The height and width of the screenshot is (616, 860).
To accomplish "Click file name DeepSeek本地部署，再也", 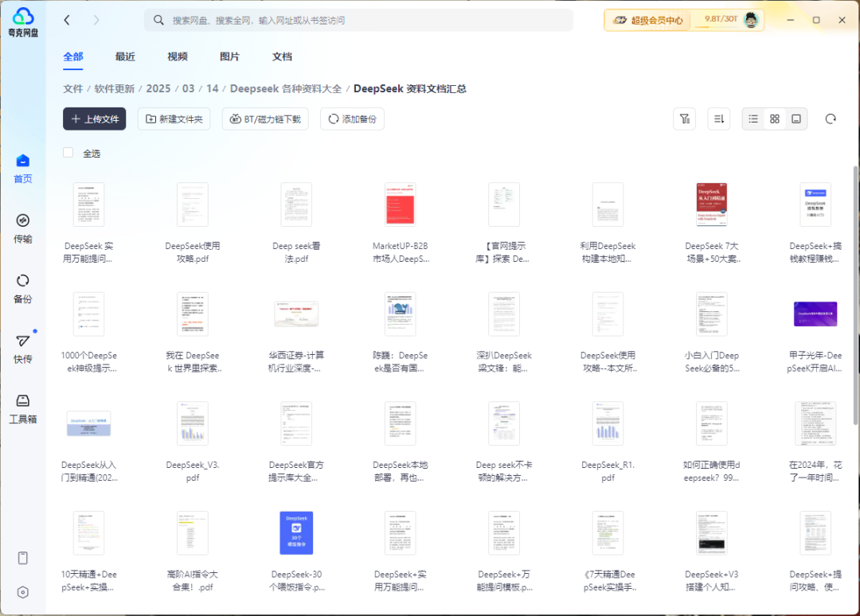I will pos(400,471).
